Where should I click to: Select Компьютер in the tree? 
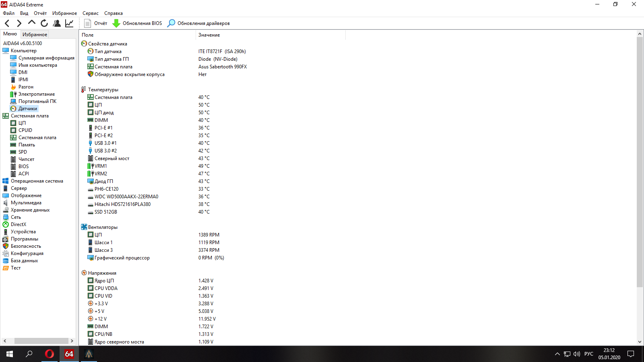tap(23, 51)
